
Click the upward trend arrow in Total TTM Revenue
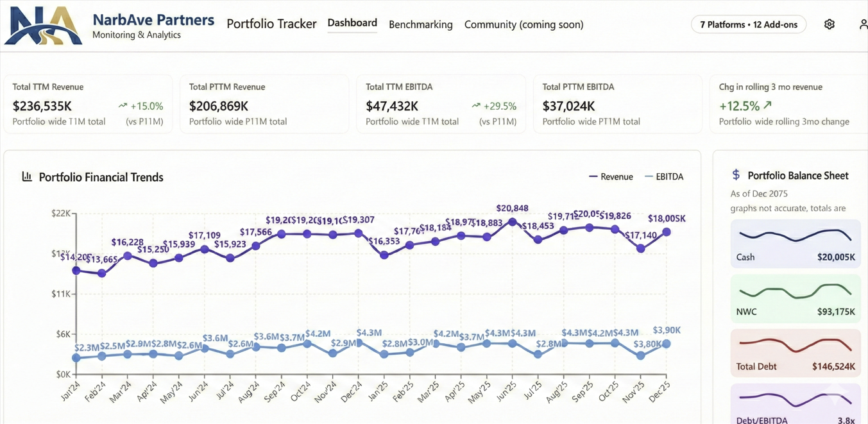point(123,106)
